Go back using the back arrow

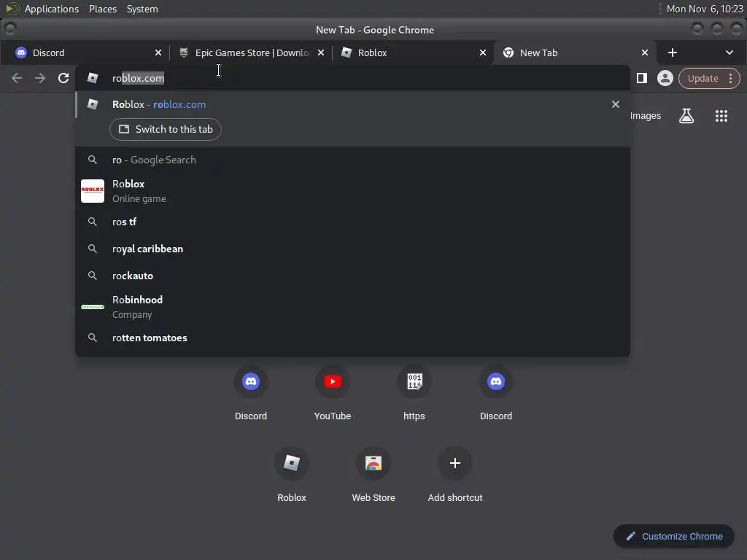pyautogui.click(x=17, y=78)
